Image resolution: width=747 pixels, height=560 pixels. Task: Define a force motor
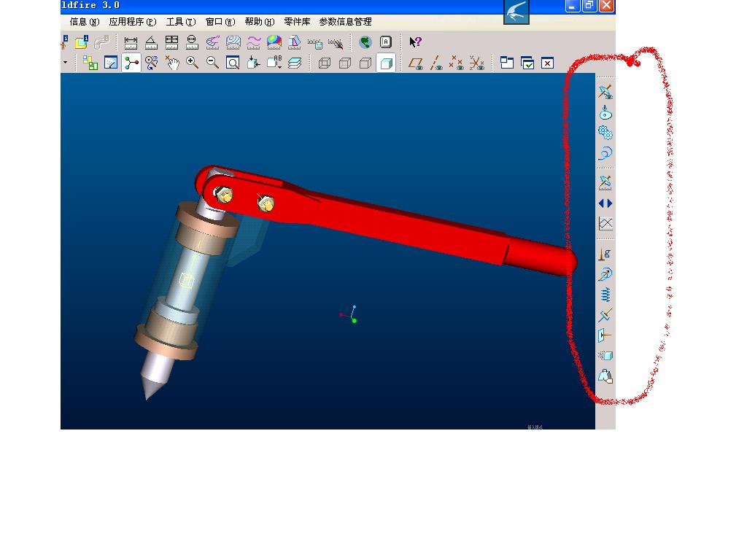pyautogui.click(x=605, y=275)
